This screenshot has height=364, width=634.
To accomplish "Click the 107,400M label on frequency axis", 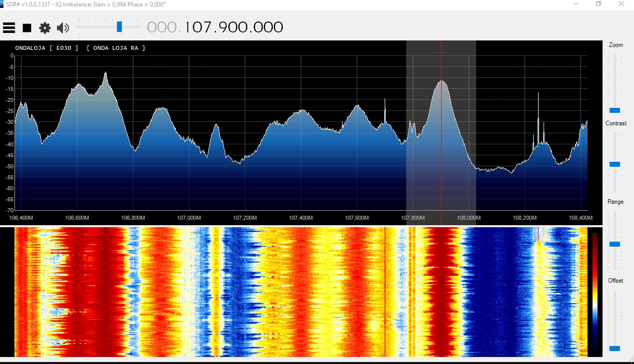I will coord(301,218).
